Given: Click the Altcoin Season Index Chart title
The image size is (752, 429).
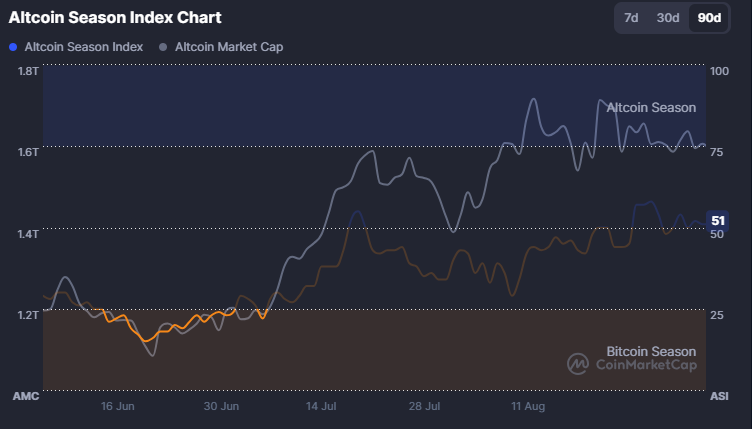Looking at the screenshot, I should click(x=115, y=18).
